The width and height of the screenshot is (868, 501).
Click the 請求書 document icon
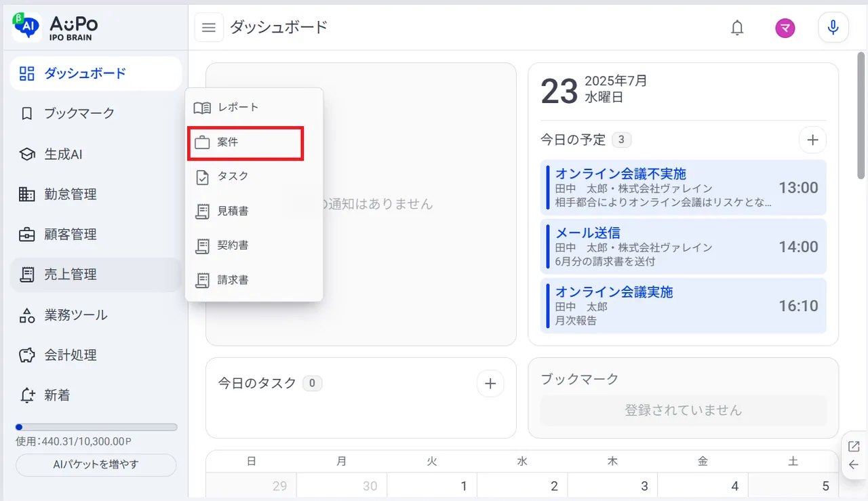point(202,279)
